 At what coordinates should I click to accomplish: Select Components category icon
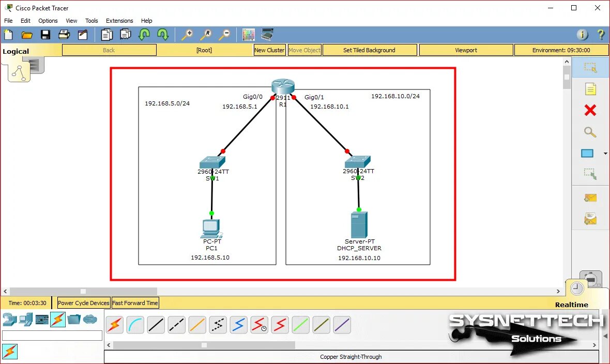coord(42,320)
